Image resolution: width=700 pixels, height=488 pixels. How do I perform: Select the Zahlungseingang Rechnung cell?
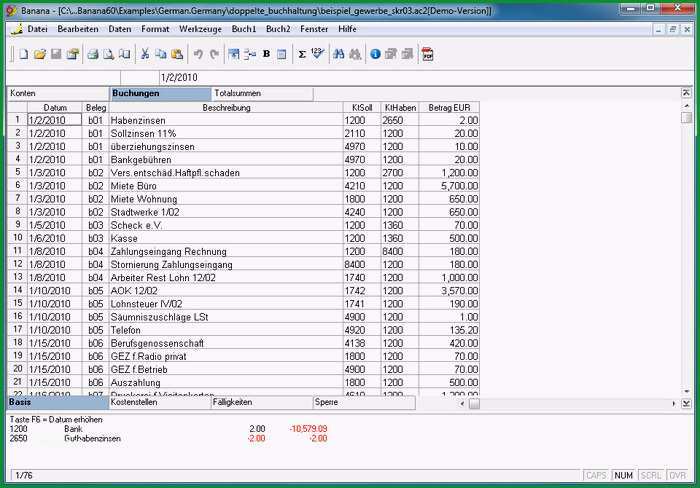[x=226, y=251]
